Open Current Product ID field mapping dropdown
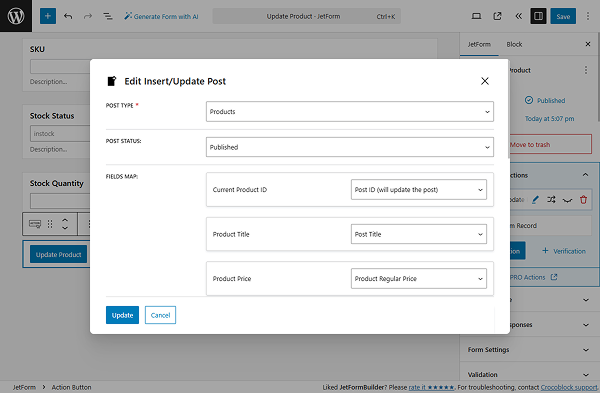Image resolution: width=600 pixels, height=393 pixels. point(419,189)
